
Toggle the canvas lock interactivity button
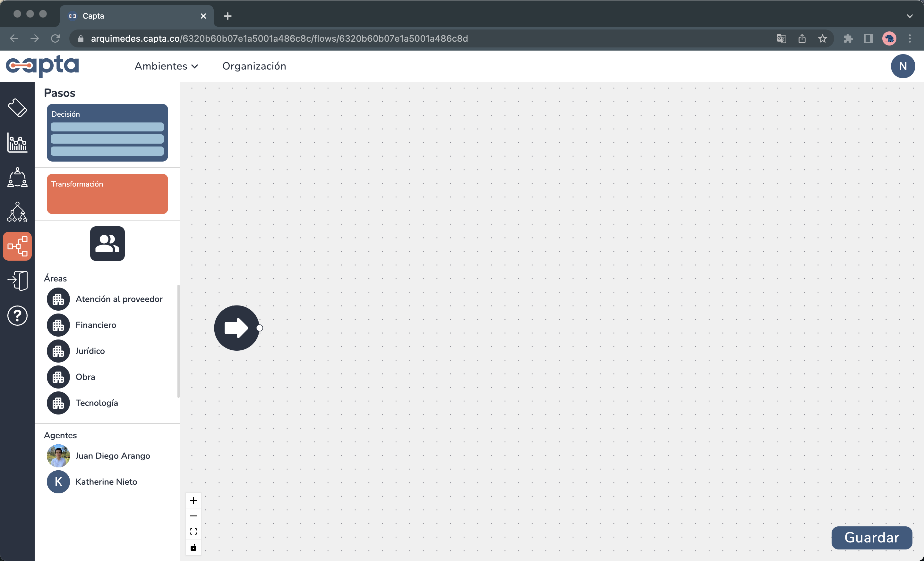tap(193, 548)
